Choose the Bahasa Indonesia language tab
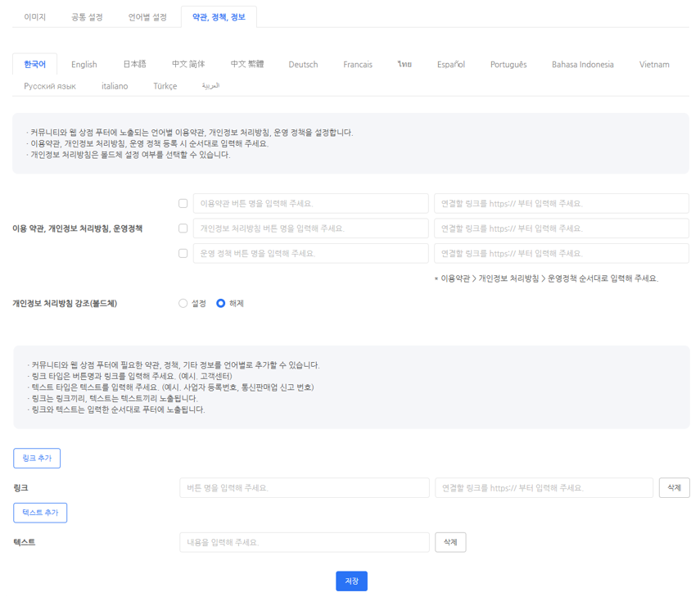This screenshot has width=700, height=597. pos(582,65)
